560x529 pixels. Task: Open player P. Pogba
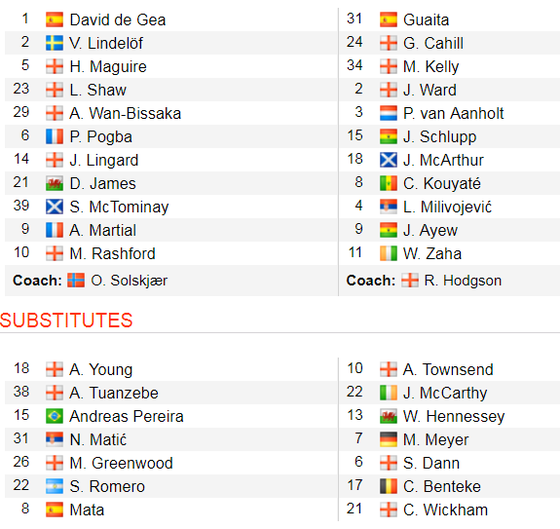(x=101, y=137)
